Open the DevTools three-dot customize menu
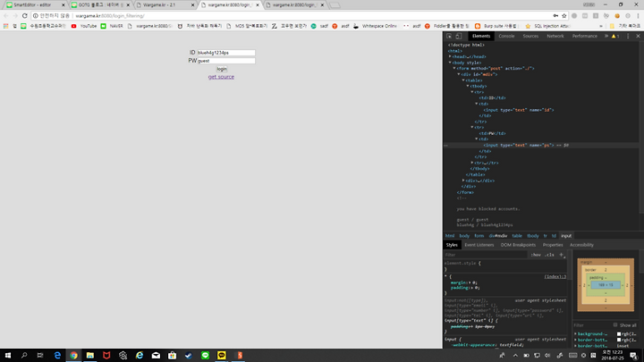 coord(628,36)
